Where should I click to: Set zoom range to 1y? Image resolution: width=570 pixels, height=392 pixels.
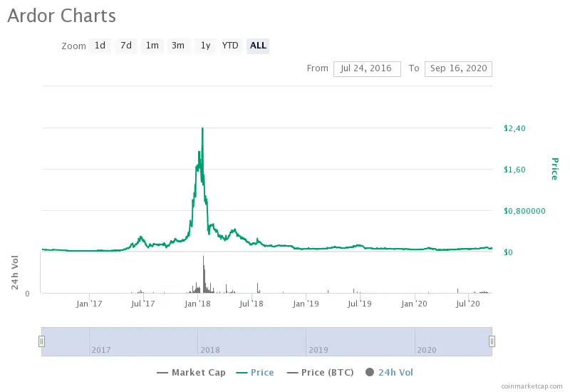tap(205, 46)
